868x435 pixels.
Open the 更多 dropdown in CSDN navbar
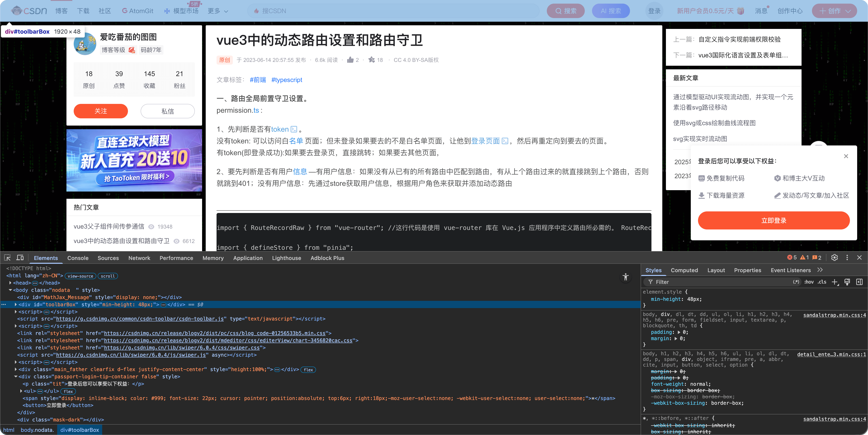218,11
